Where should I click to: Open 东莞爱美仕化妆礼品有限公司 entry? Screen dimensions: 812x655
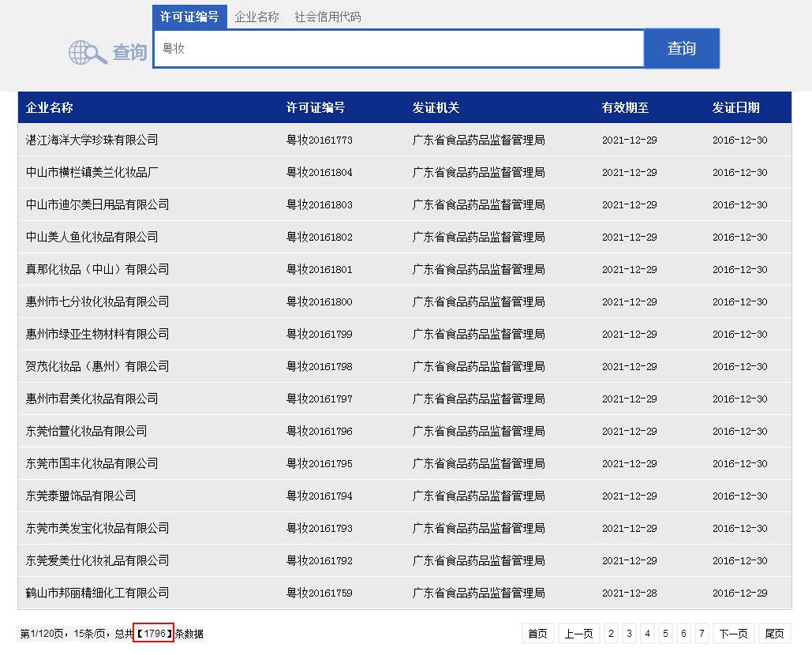[x=97, y=561]
